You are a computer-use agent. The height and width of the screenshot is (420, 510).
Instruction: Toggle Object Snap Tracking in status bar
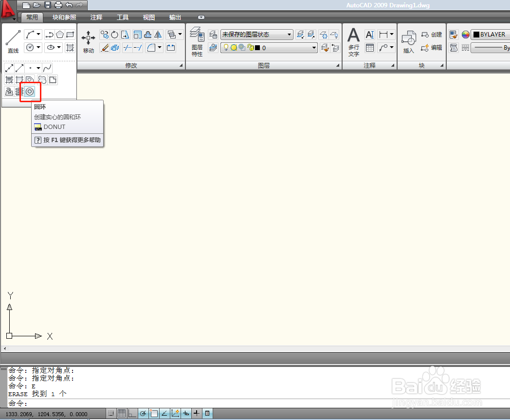(x=164, y=413)
